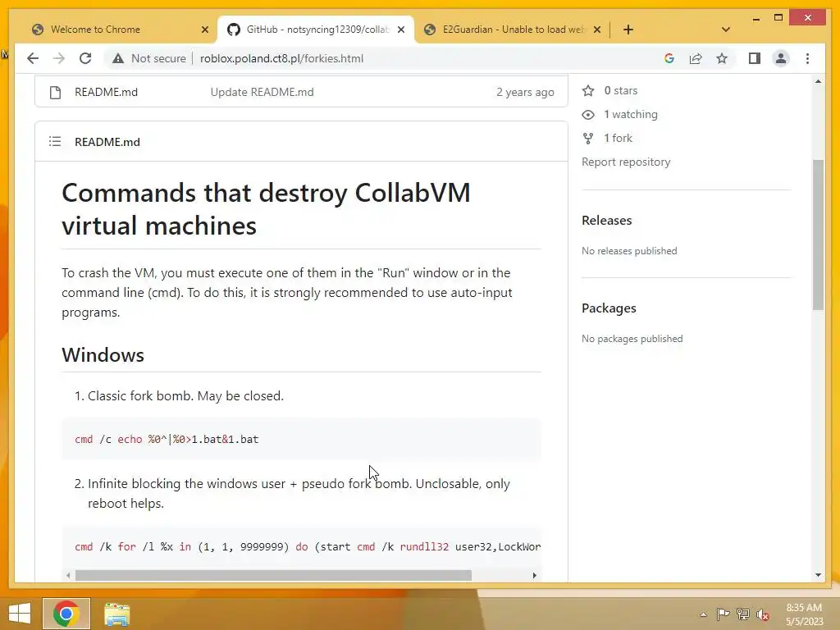The height and width of the screenshot is (630, 840).
Task: Click the network tray icon
Action: (743, 614)
